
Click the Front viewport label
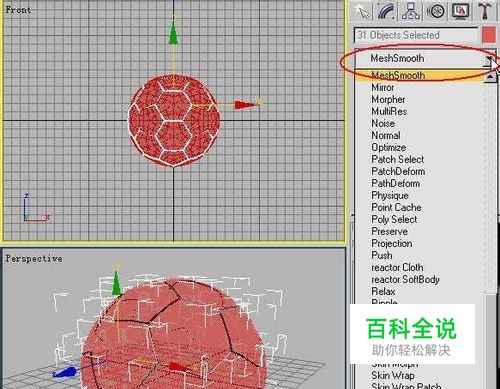coord(18,10)
